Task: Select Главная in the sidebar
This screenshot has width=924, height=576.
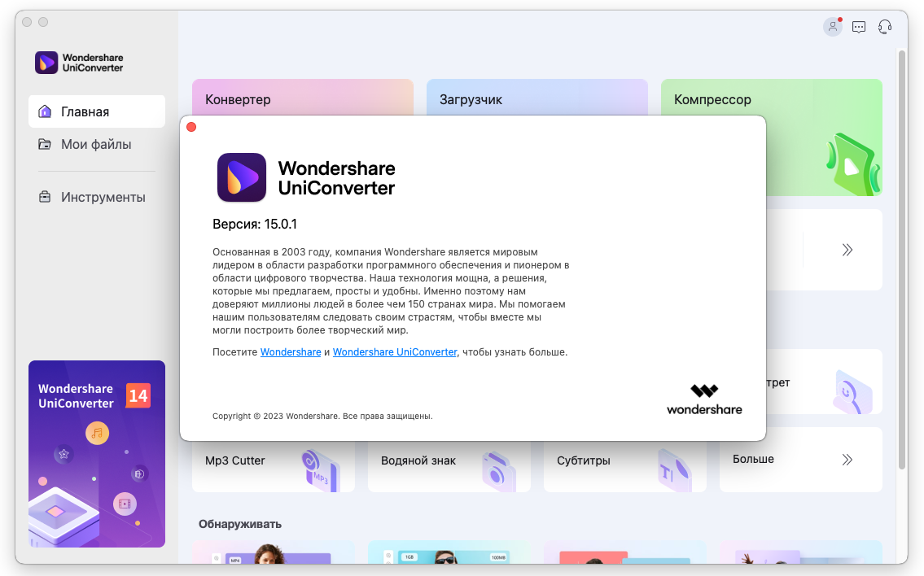Action: pos(97,111)
